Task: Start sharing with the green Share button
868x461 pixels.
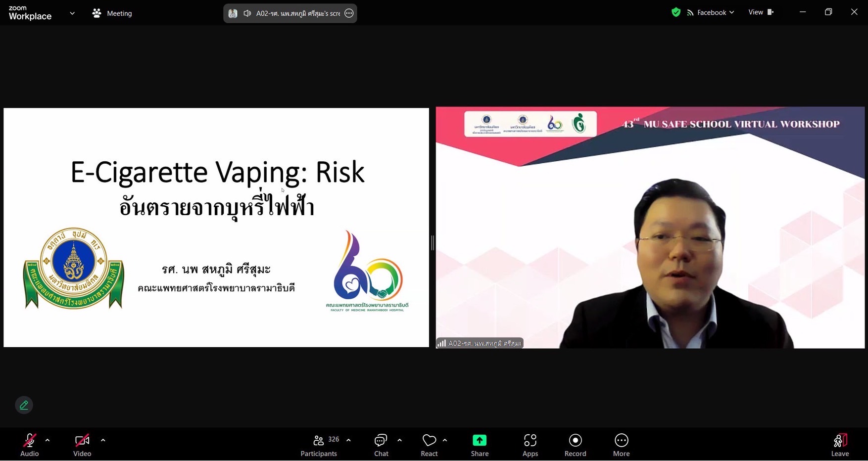Action: (480, 445)
